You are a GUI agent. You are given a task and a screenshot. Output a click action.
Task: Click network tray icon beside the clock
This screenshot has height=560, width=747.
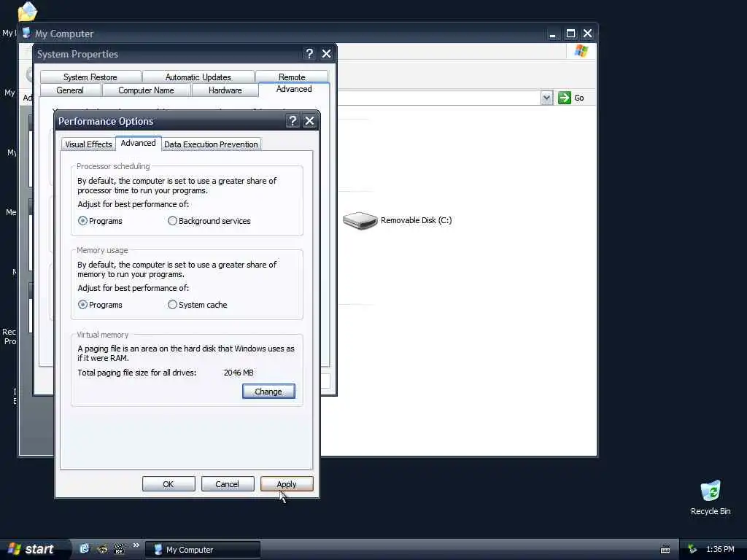click(x=692, y=549)
